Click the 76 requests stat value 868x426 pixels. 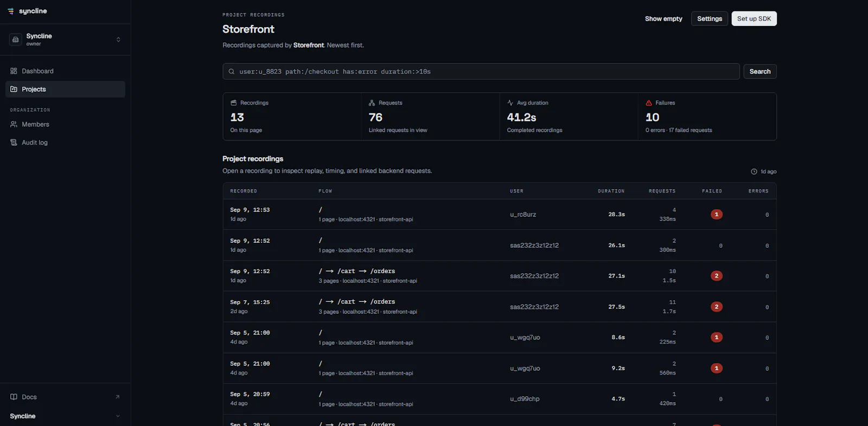376,118
